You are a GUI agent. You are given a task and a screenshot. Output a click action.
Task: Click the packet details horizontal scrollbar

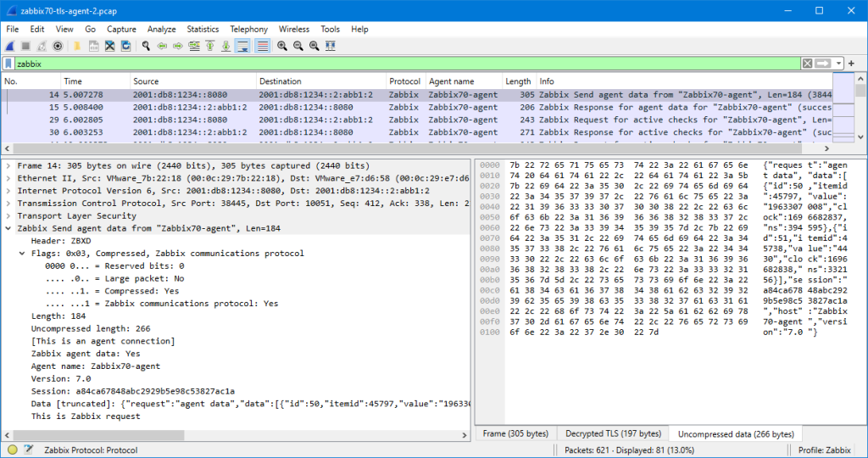pos(236,435)
